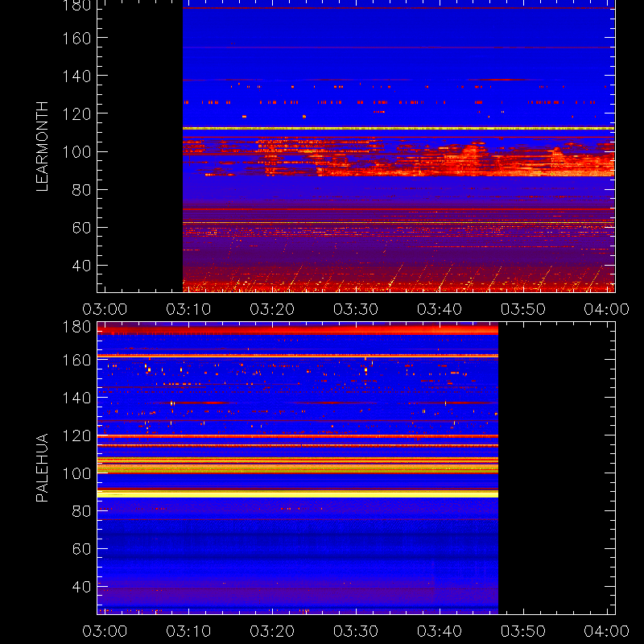Viewport: 644px width, 644px height.
Task: Click 03:20 time label under Palehua plot
Action: click(272, 631)
